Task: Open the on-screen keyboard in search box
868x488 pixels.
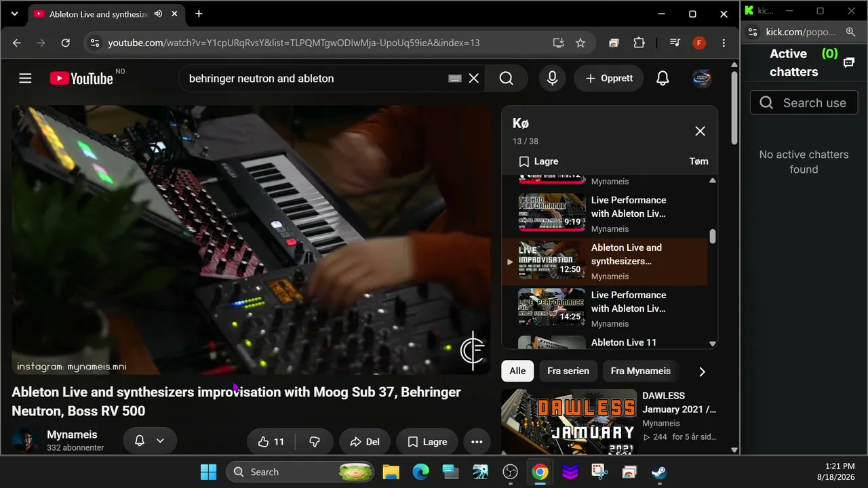Action: click(455, 79)
